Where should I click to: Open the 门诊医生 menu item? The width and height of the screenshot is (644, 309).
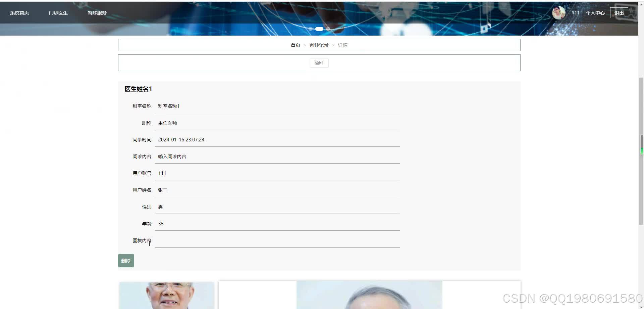coord(58,13)
